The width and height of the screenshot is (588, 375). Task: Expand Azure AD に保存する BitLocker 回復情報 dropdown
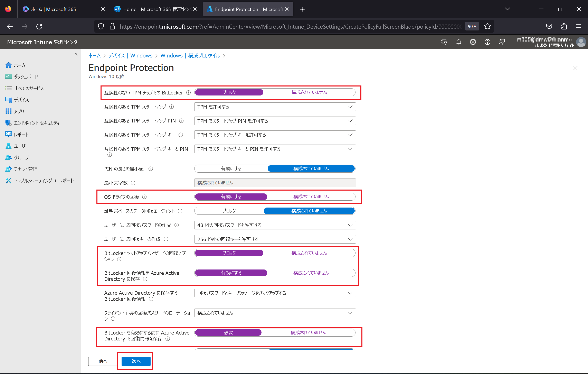(275, 293)
